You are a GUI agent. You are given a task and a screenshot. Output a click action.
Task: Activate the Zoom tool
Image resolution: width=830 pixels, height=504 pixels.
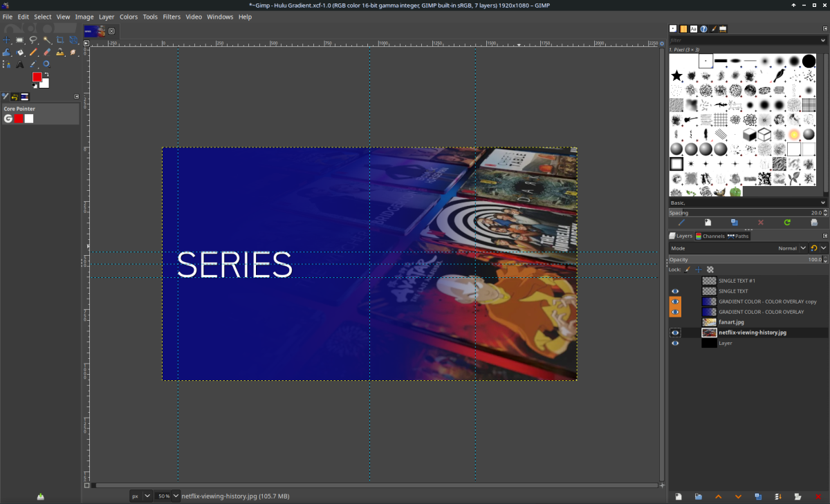(46, 64)
